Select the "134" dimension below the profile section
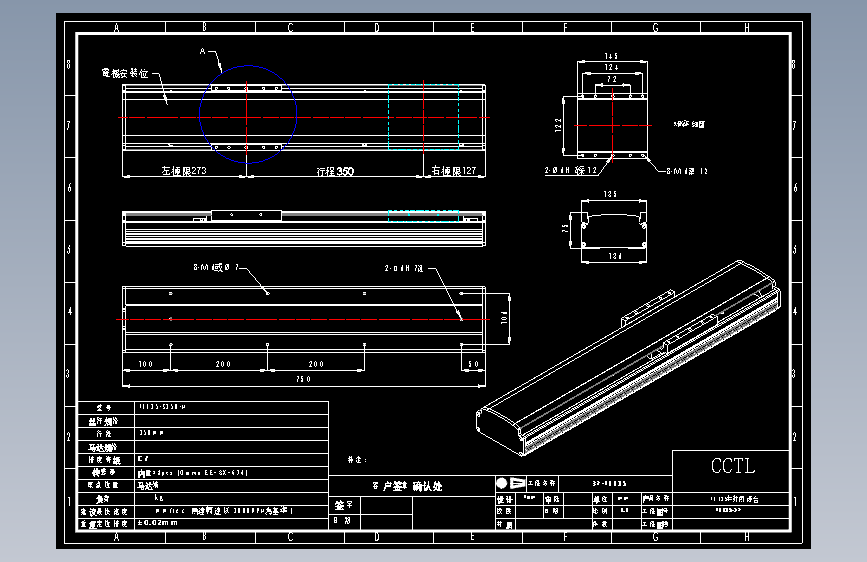867x562 pixels. [x=615, y=256]
